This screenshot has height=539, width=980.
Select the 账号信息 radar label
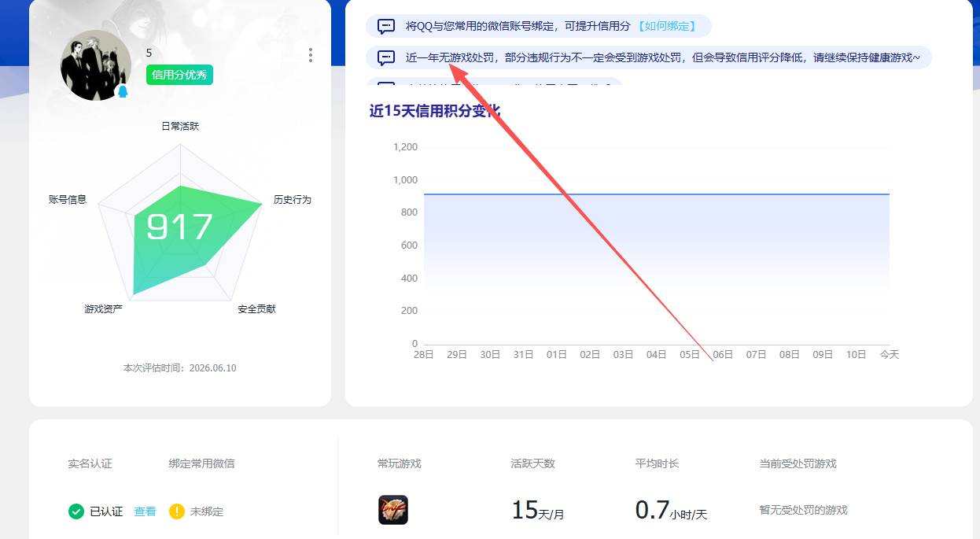tap(68, 200)
